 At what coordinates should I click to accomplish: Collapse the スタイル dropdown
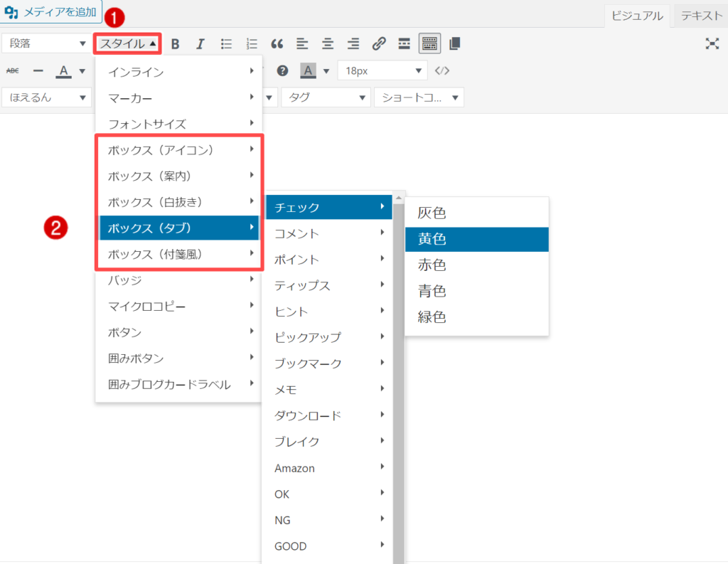[x=128, y=43]
